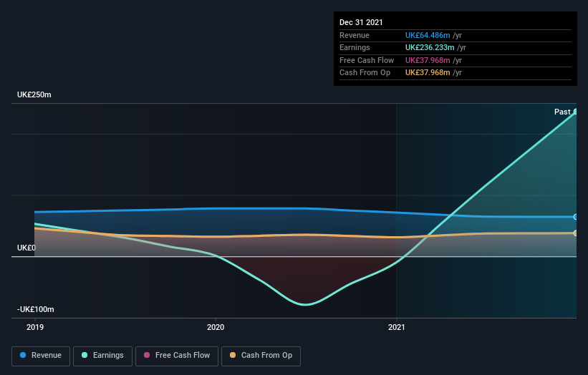Click the Free Cash Flow UK£37.968m value
Image resolution: width=588 pixels, height=375 pixels.
tap(428, 60)
